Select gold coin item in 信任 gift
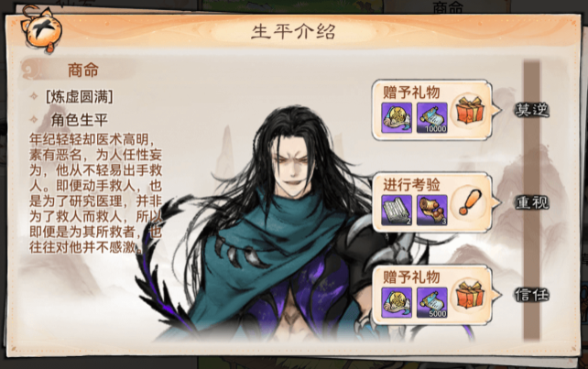 point(397,303)
